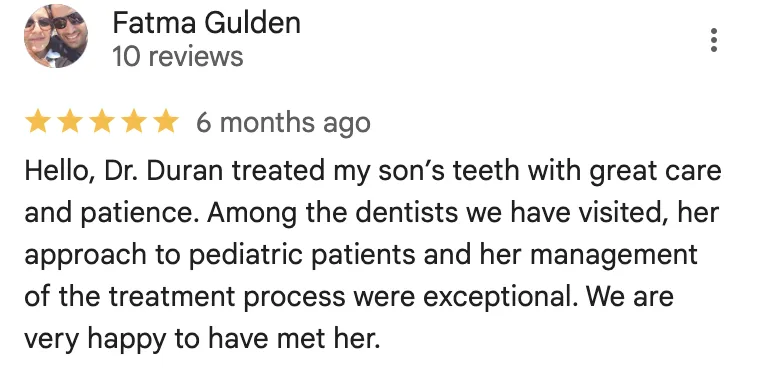Open Fatma Gulden's profile photo
Image resolution: width=760 pixels, height=378 pixels.
56,36
